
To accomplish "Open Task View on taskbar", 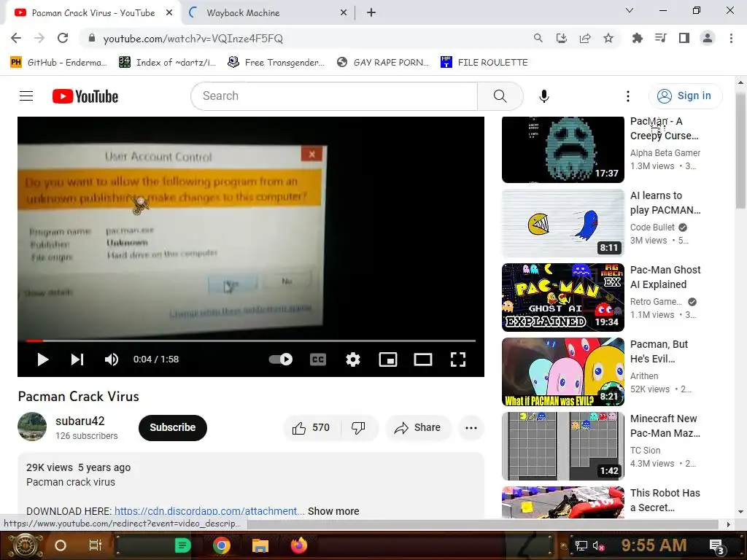I will pyautogui.click(x=96, y=545).
